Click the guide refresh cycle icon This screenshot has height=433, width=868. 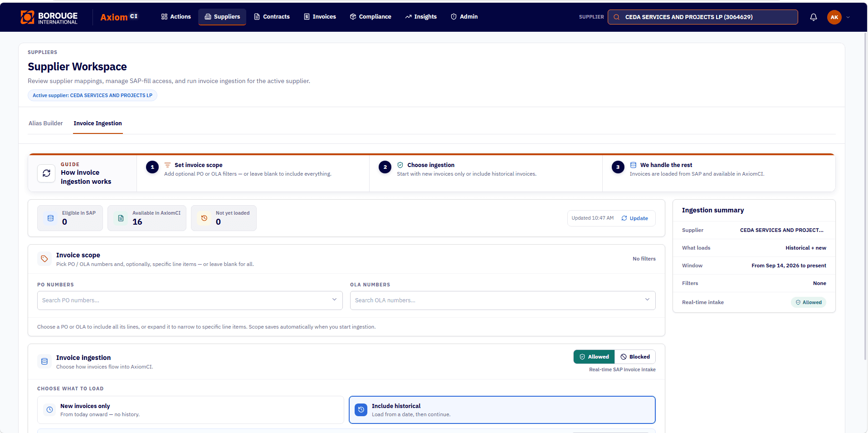click(46, 173)
